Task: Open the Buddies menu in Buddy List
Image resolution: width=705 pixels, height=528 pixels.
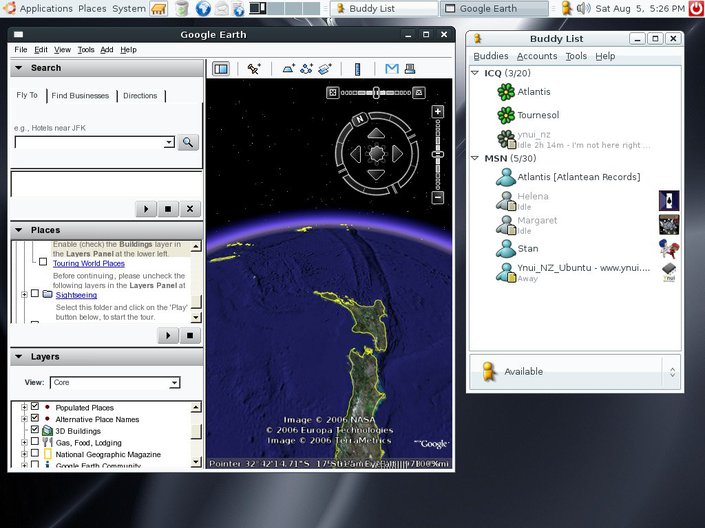Action: click(491, 56)
